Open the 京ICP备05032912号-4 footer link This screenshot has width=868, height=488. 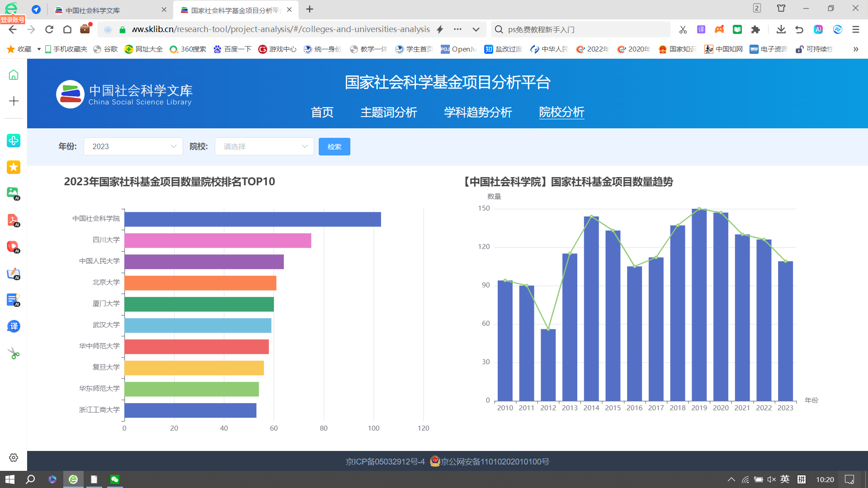385,461
